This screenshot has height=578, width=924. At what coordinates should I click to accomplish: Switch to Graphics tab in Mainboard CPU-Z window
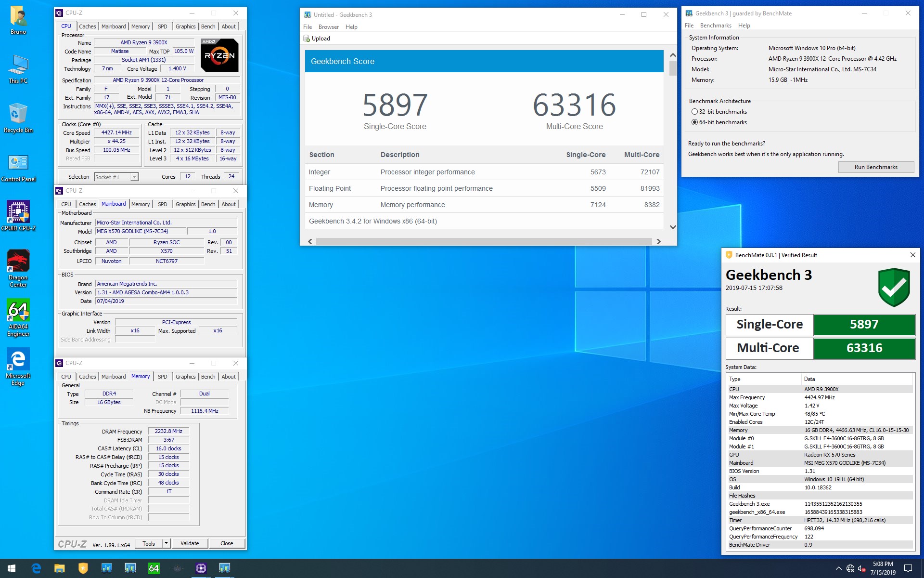pos(185,204)
